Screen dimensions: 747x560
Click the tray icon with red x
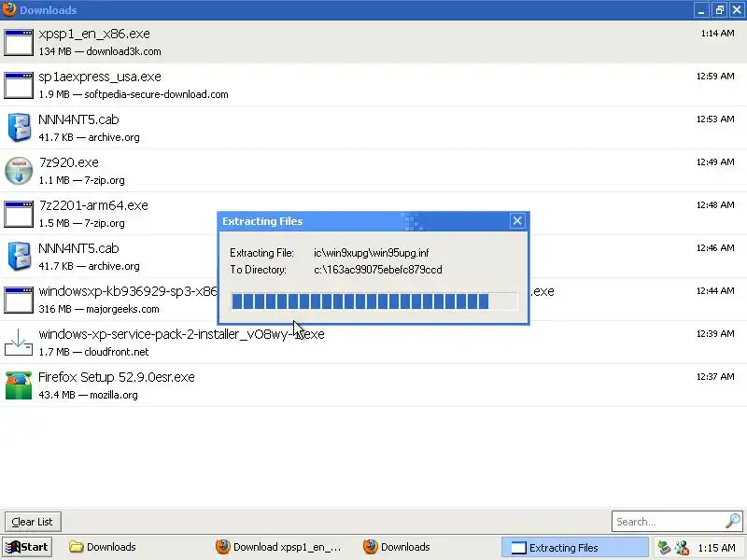tap(682, 547)
